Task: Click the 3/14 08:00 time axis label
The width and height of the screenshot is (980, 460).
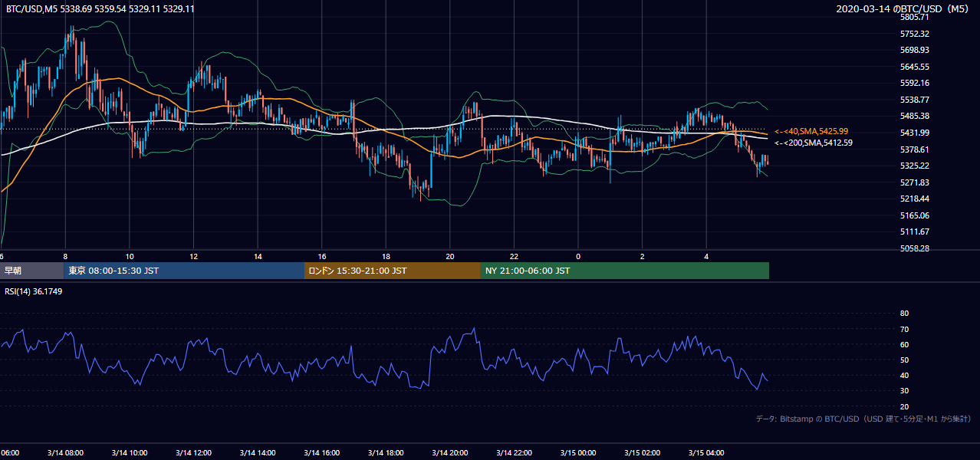Action: (x=65, y=452)
